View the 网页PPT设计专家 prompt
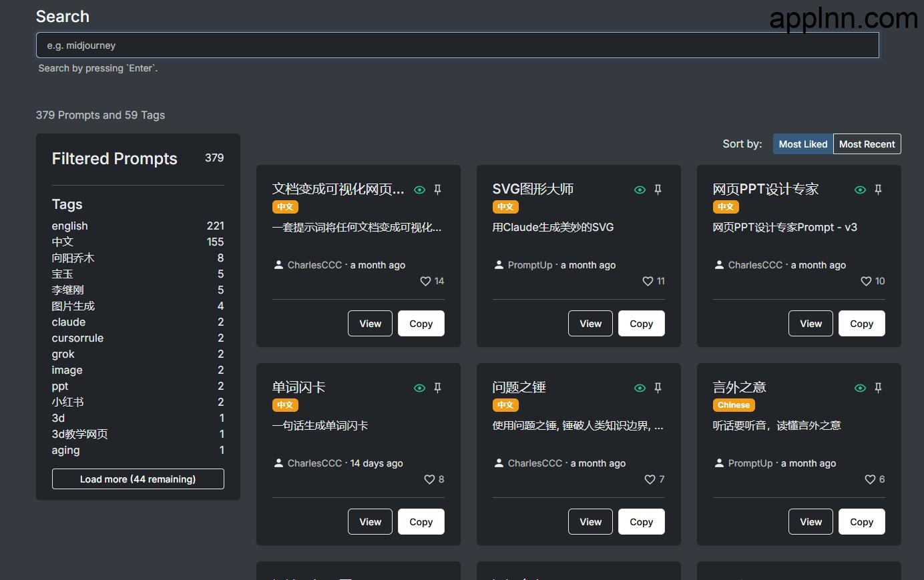 click(x=811, y=324)
